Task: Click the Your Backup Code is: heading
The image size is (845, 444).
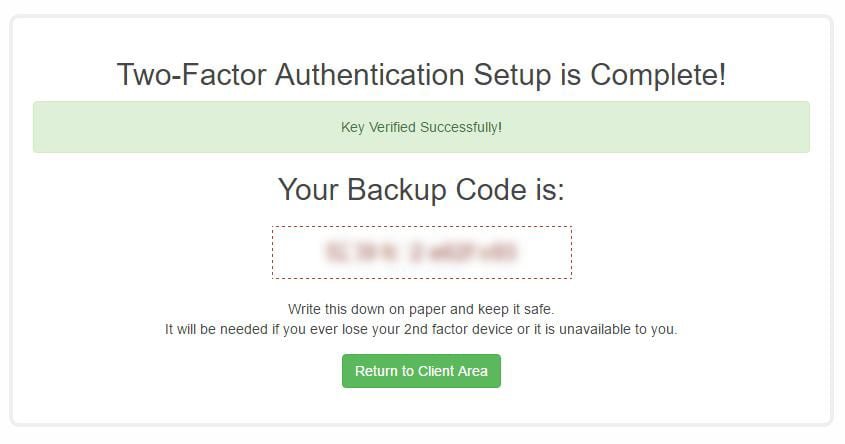Action: pyautogui.click(x=421, y=190)
